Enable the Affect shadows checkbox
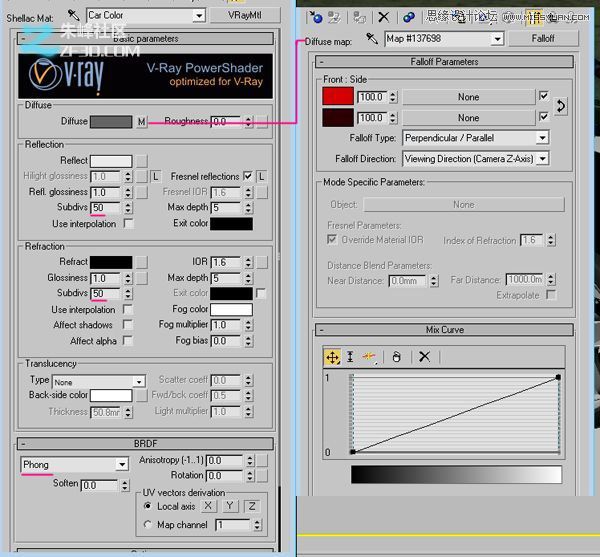600x557 pixels. tap(127, 325)
